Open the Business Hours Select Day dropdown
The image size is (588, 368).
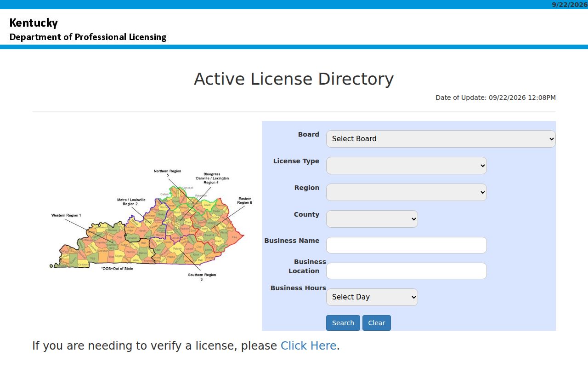pyautogui.click(x=372, y=297)
